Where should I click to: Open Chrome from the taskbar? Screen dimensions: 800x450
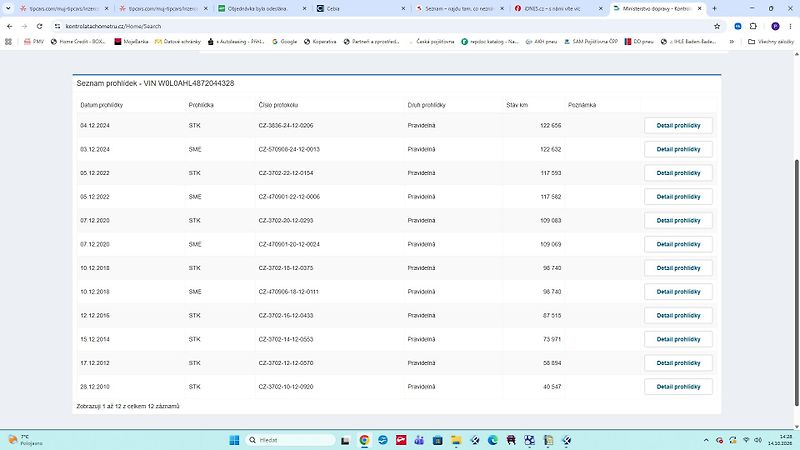364,440
